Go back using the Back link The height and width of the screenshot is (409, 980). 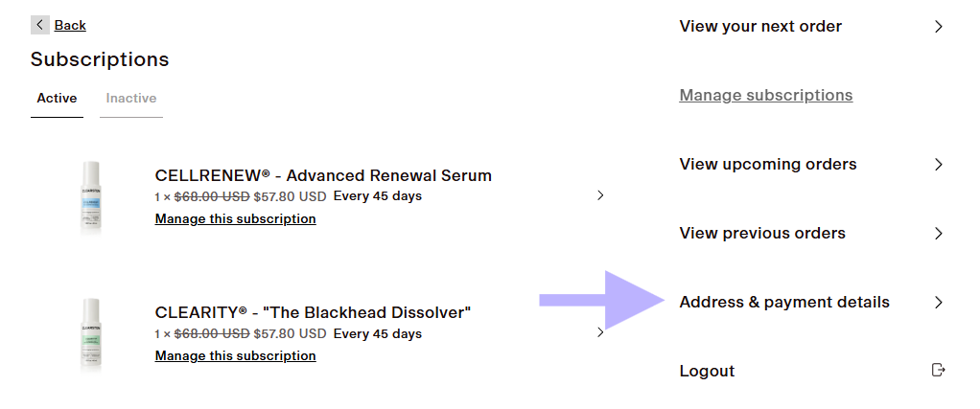click(70, 25)
